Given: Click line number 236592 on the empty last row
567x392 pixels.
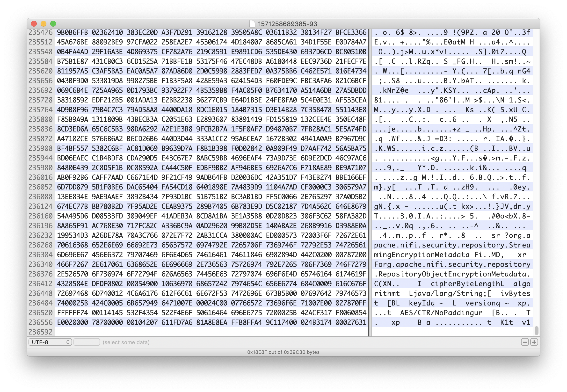Looking at the screenshot, I should (x=41, y=332).
